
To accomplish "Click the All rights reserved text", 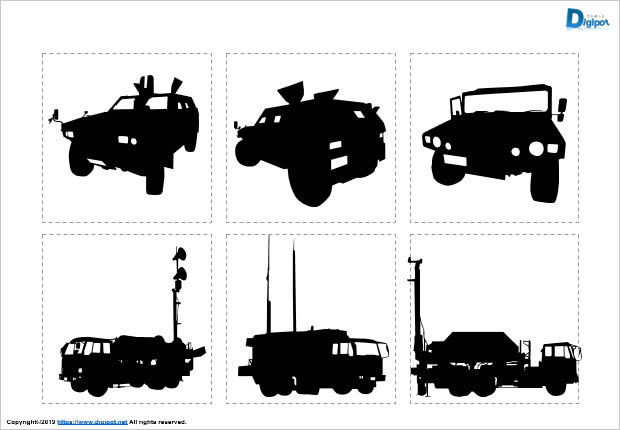I will click(158, 423).
